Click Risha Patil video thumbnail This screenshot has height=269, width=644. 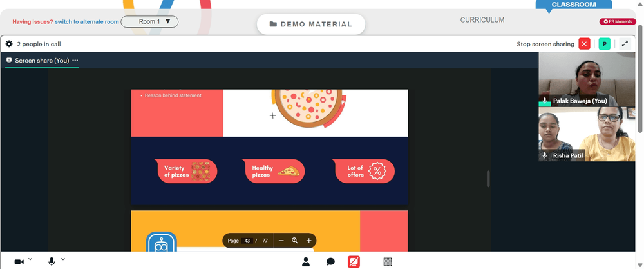[x=587, y=134]
